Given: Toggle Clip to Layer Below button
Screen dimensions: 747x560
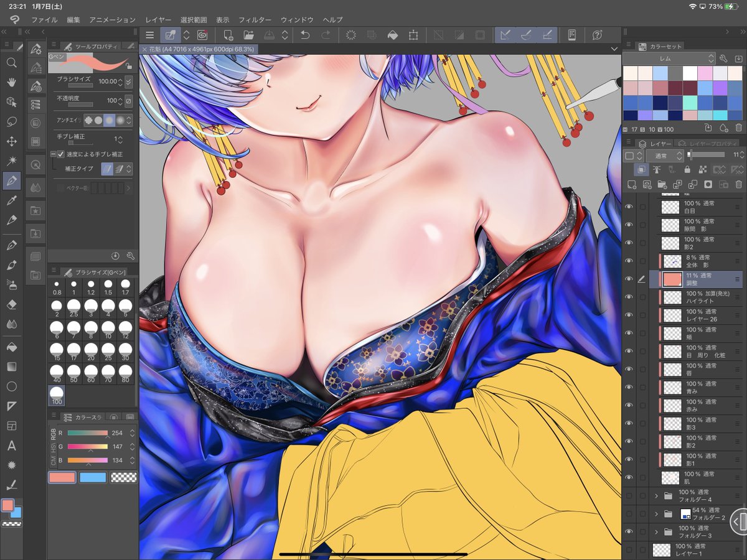Looking at the screenshot, I should click(x=642, y=169).
